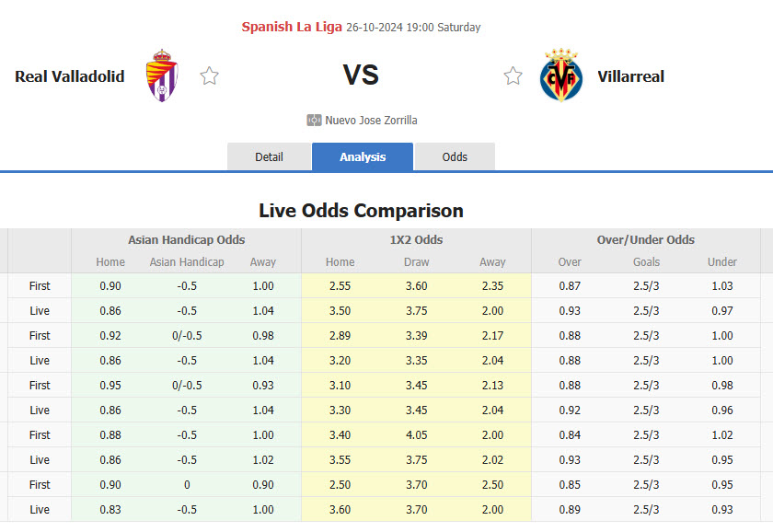The image size is (773, 532).
Task: Click the Nuevo Jose Zorrilla venue name
Action: [372, 120]
